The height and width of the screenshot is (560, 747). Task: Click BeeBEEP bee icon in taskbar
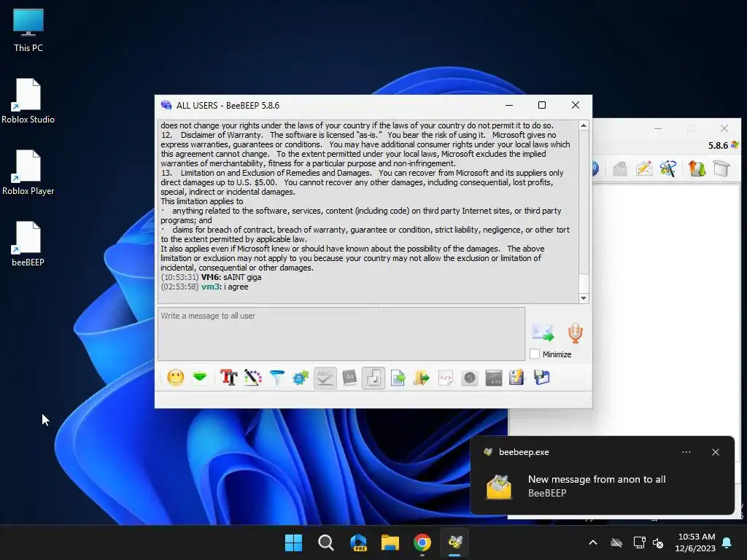pyautogui.click(x=455, y=542)
